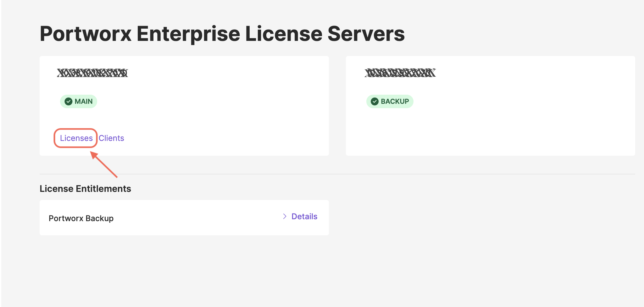The height and width of the screenshot is (307, 644).
Task: Select the main server's obscured IP address
Action: [92, 73]
